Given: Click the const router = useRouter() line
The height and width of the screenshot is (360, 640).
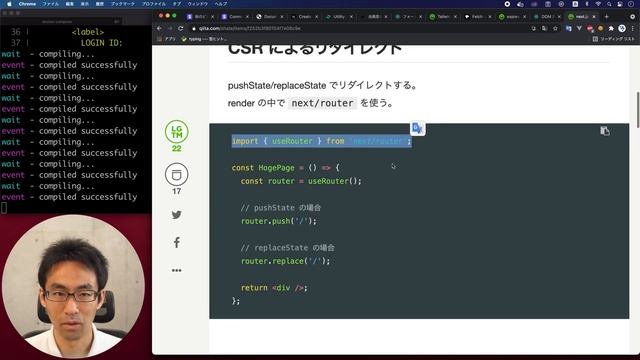Looking at the screenshot, I should point(301,181).
